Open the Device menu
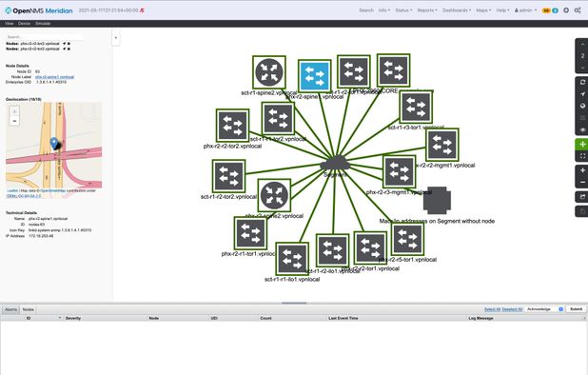Viewport: 588px width, 375px height. [x=24, y=23]
